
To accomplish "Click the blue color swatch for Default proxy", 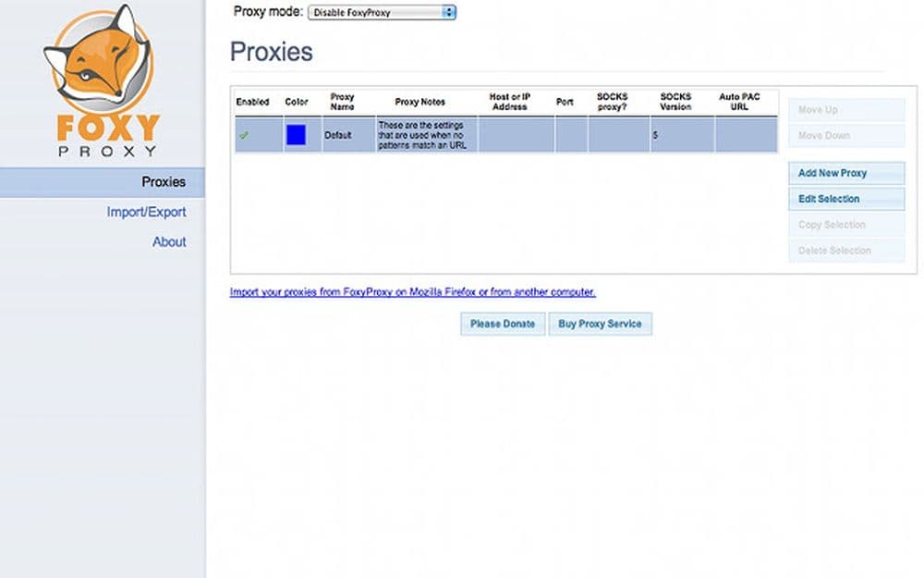I will (296, 135).
